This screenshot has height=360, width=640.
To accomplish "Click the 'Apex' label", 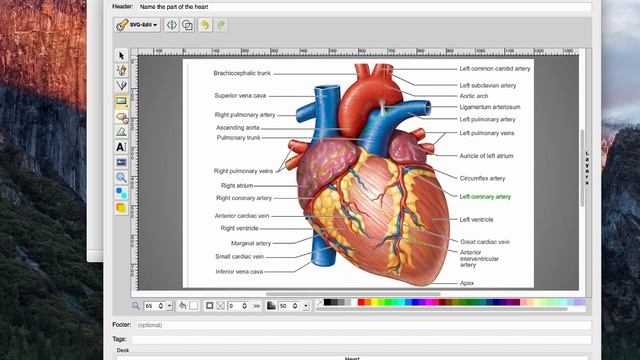I will [467, 283].
